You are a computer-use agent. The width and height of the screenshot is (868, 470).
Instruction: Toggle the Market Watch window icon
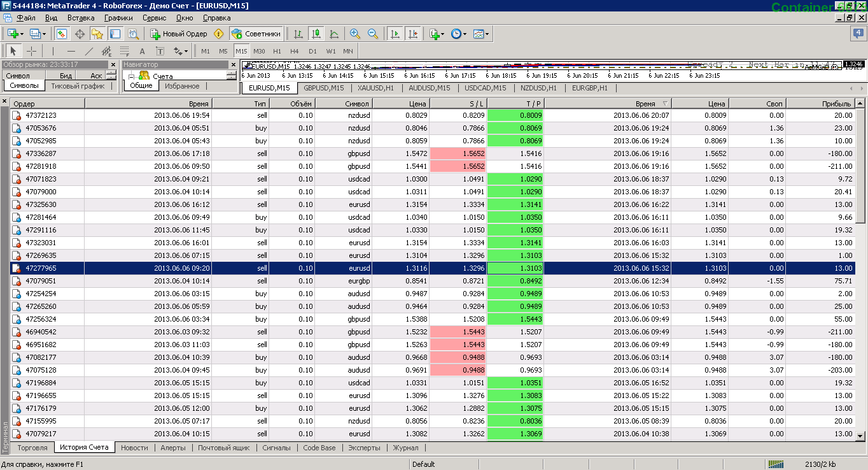(62, 34)
